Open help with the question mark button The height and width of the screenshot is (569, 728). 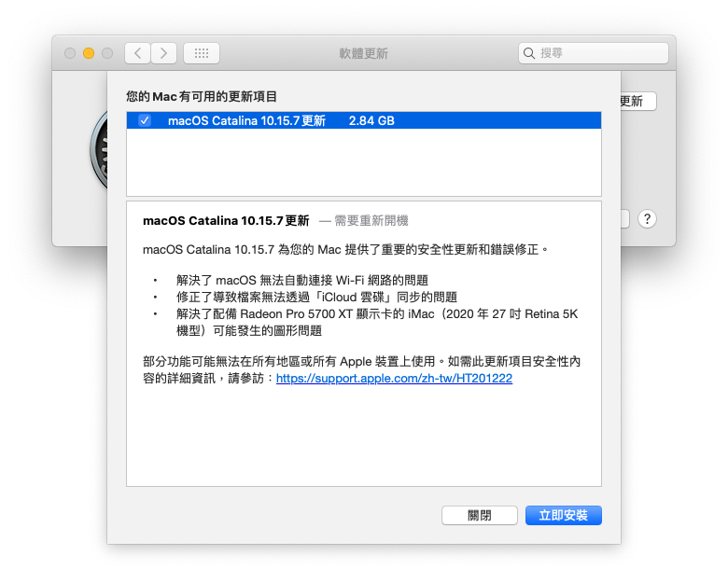tap(647, 219)
